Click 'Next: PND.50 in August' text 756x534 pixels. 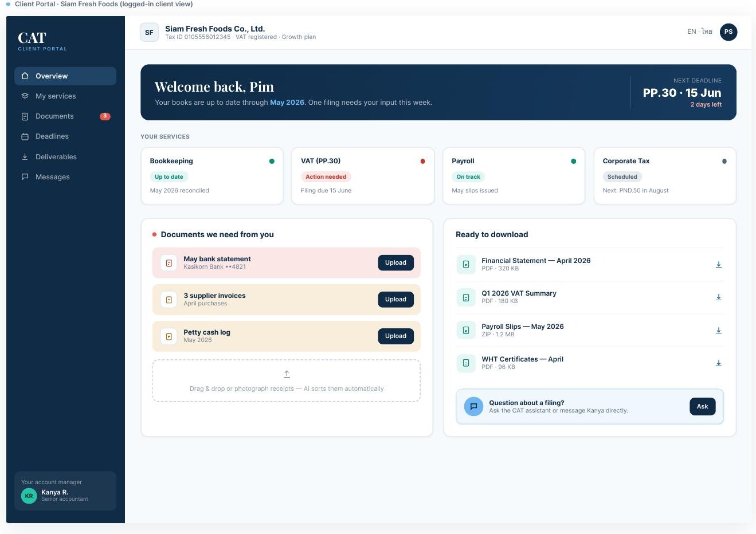(636, 190)
